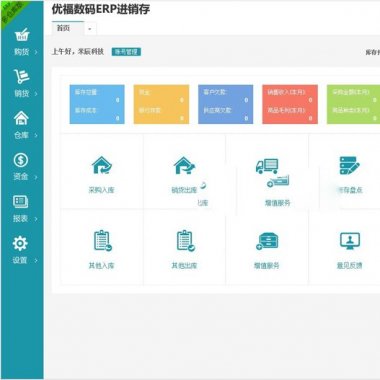The image size is (380, 380).
Task: Click the 销货出库 house icon
Action: (184, 165)
